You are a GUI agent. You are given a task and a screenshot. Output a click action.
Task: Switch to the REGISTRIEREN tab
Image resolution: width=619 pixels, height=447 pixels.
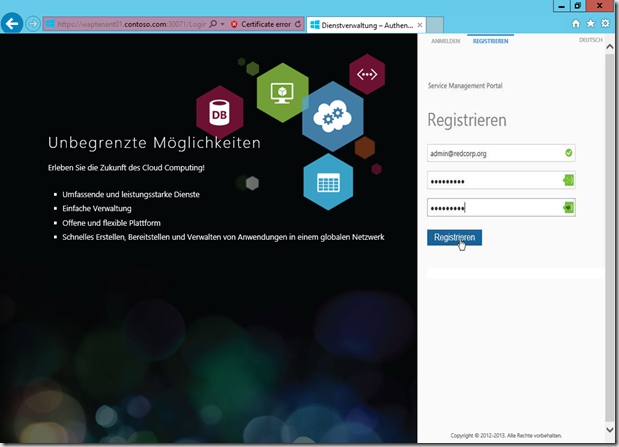pos(490,41)
